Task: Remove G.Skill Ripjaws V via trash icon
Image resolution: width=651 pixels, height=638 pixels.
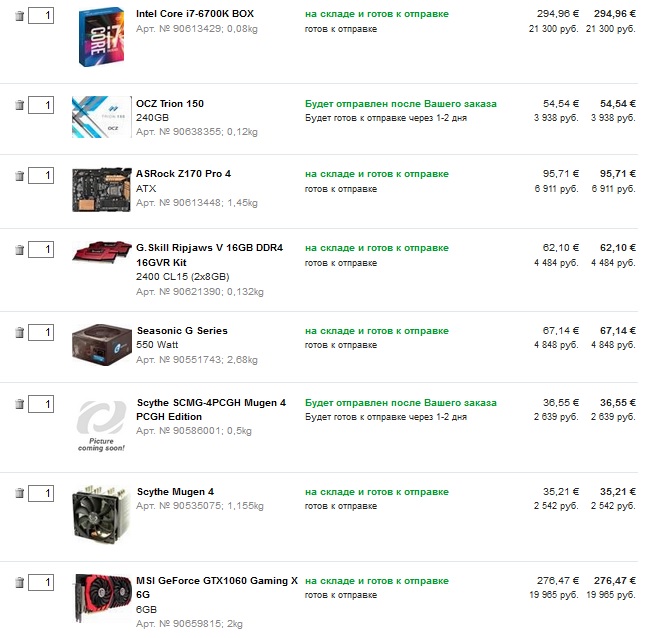Action: point(18,250)
